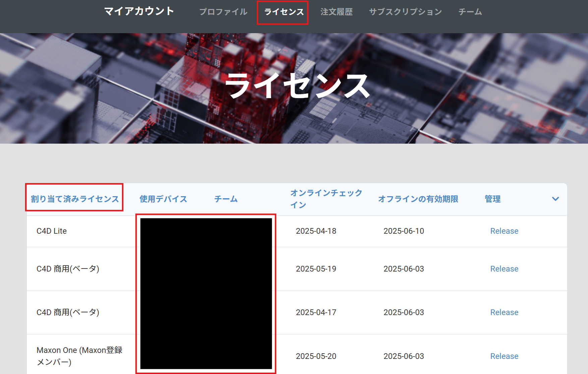Screen dimensions: 588x374
Task: Click the チーム table column header
Action: tap(226, 199)
